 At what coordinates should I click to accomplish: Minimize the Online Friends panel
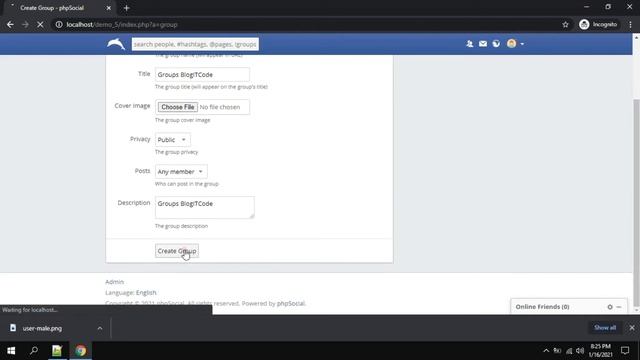[x=619, y=307]
